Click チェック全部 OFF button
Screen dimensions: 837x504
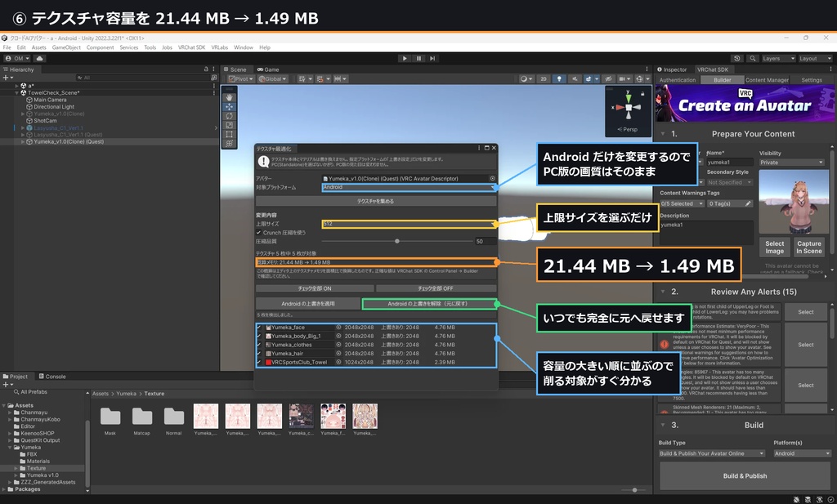(x=436, y=288)
